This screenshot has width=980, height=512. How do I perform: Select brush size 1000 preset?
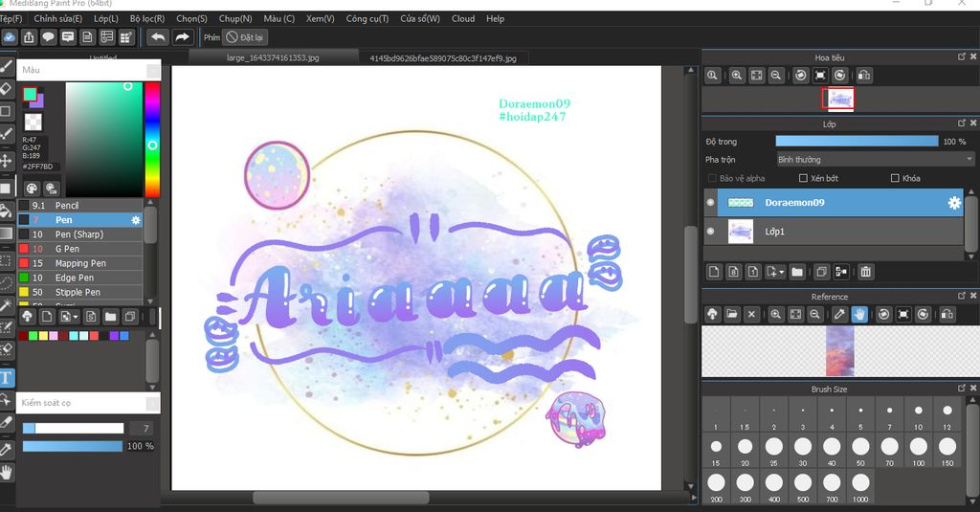coord(860,488)
